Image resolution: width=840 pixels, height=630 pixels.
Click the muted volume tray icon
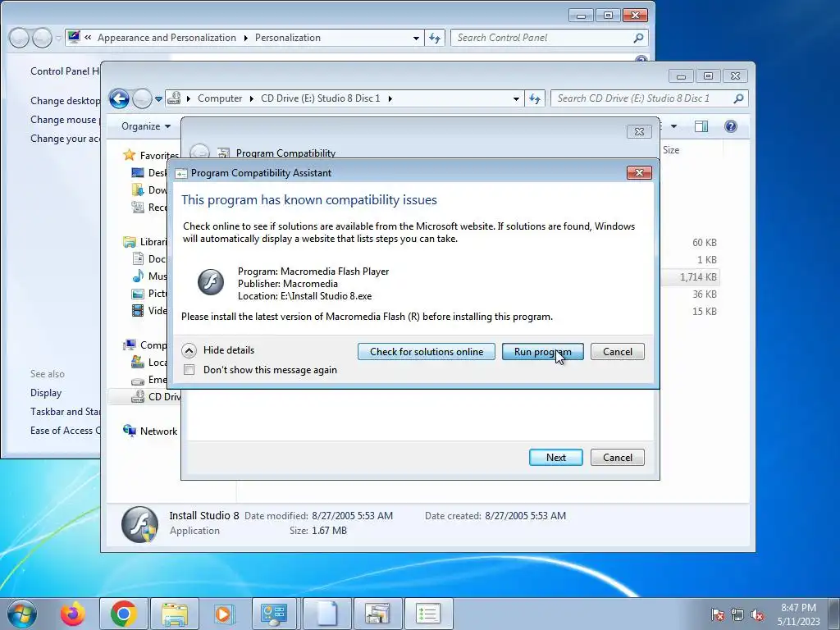click(757, 614)
